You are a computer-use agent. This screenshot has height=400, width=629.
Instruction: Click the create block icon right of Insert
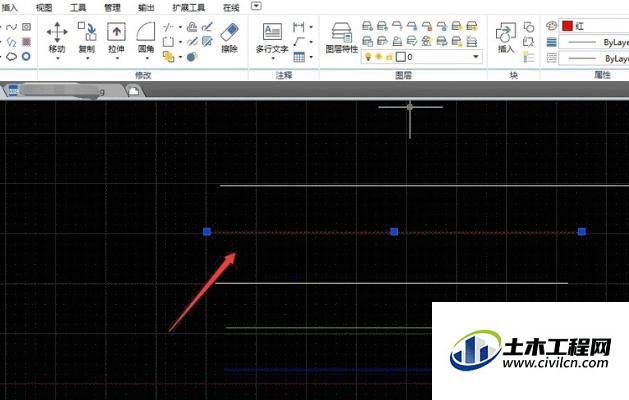click(x=529, y=27)
